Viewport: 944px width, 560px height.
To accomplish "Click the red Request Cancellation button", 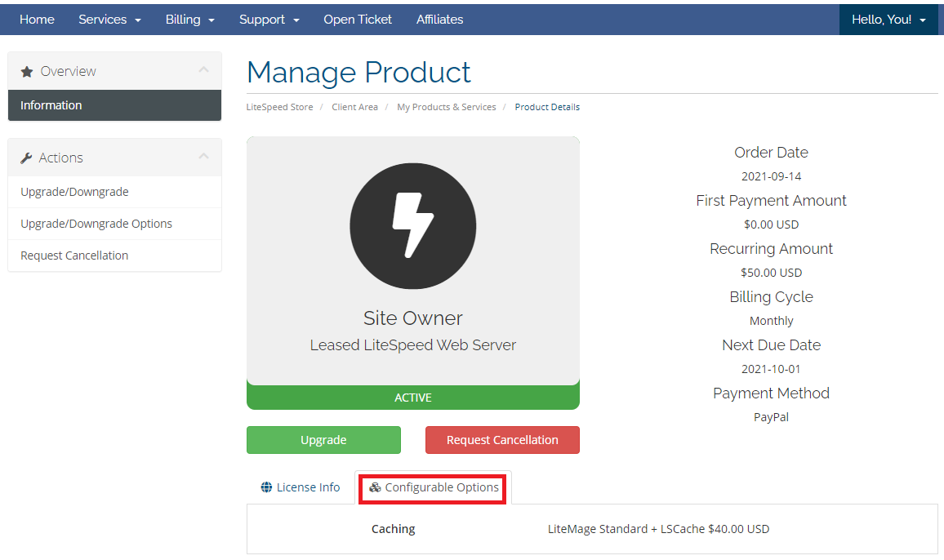I will pos(502,440).
